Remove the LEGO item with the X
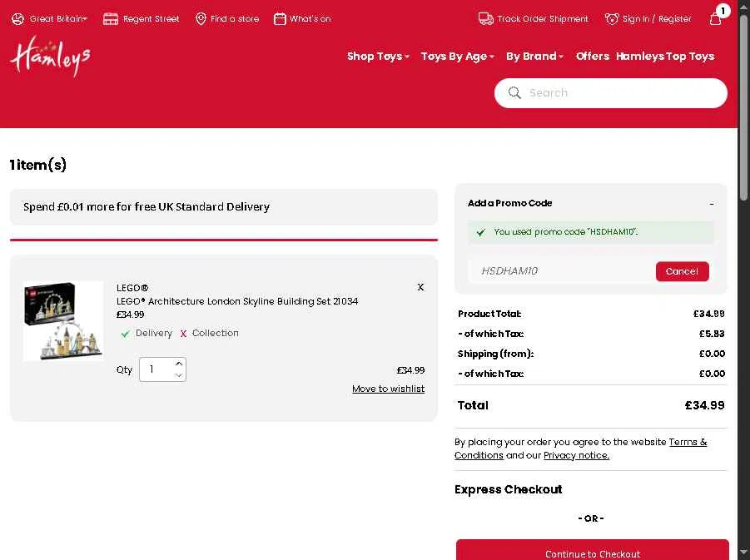Screen dimensions: 750x560 tap(420, 287)
